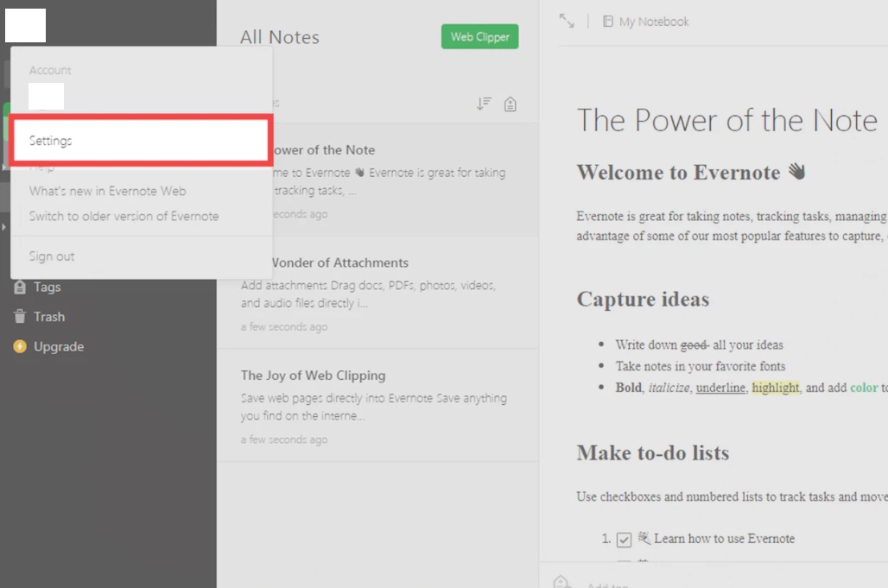Click the "All Notes" heading
Image resolution: width=888 pixels, height=588 pixels.
(x=280, y=37)
